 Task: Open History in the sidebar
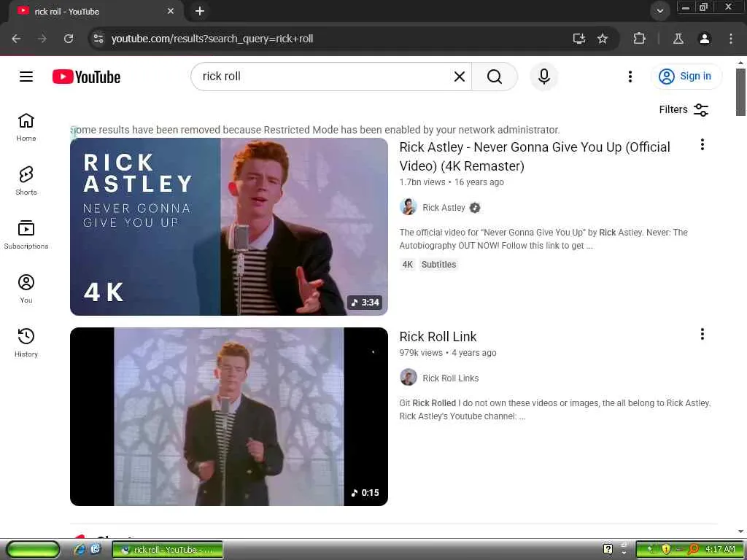pos(26,343)
